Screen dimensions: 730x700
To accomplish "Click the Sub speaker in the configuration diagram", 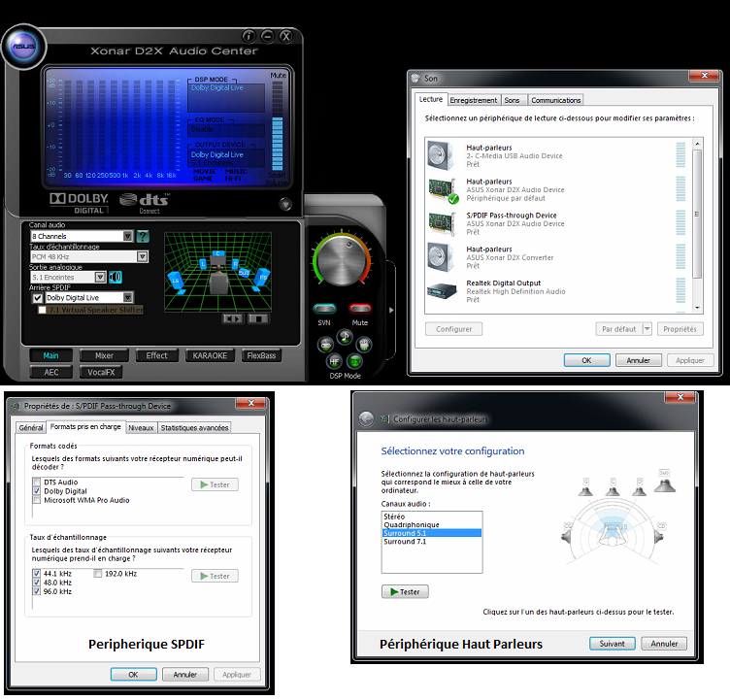I will [x=664, y=482].
